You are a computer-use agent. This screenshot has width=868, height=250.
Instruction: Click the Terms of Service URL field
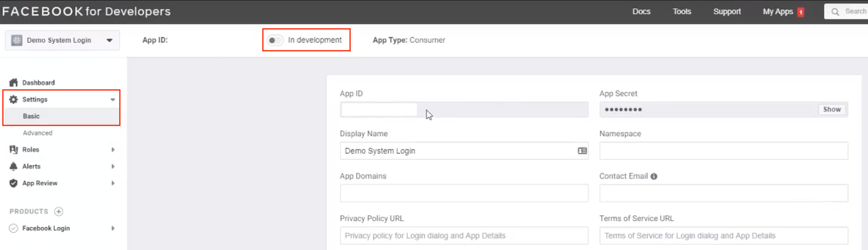[724, 236]
